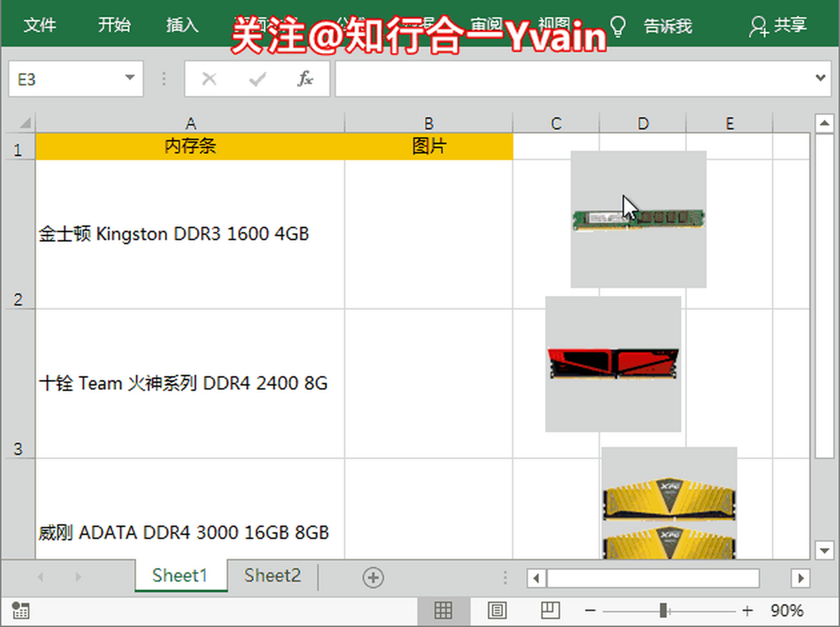Click the Name Box showing E3
This screenshot has height=627, width=840.
[x=66, y=78]
